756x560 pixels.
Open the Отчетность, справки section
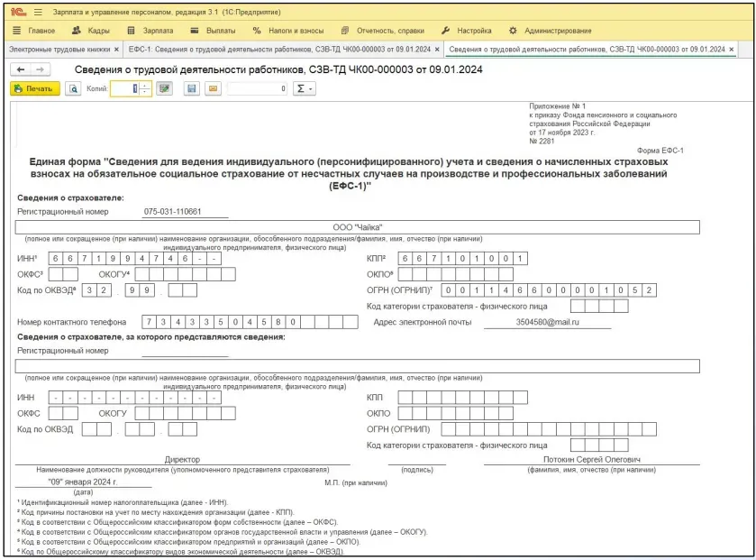click(x=383, y=31)
